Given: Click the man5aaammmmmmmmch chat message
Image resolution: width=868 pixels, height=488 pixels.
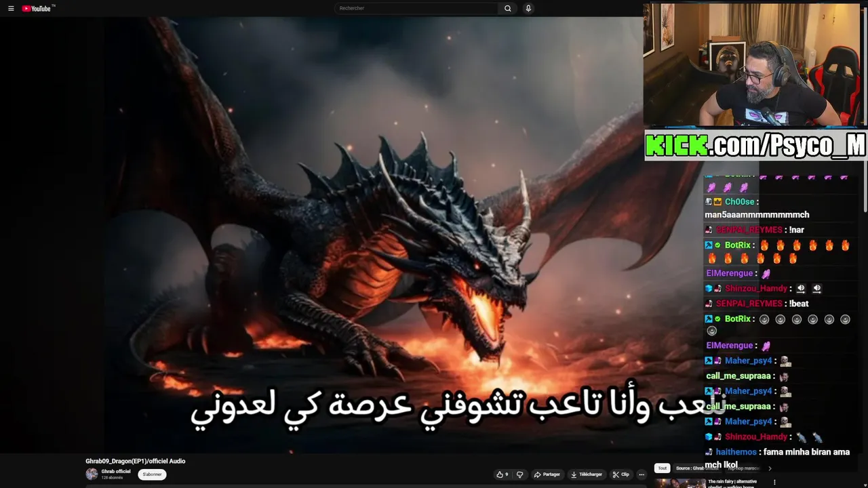Looking at the screenshot, I should pyautogui.click(x=757, y=215).
